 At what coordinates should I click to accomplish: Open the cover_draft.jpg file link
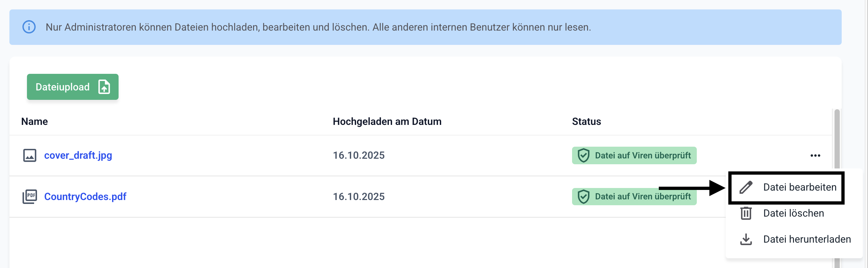coord(78,155)
